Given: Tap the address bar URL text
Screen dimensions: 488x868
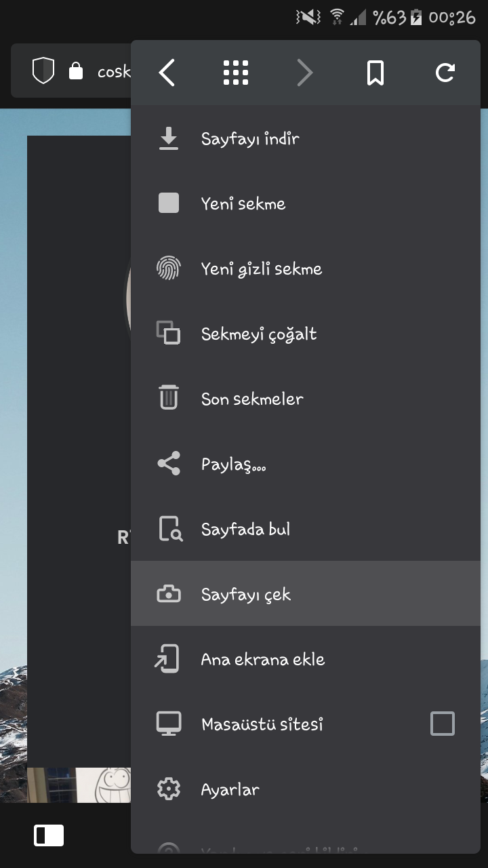Looking at the screenshot, I should click(114, 71).
